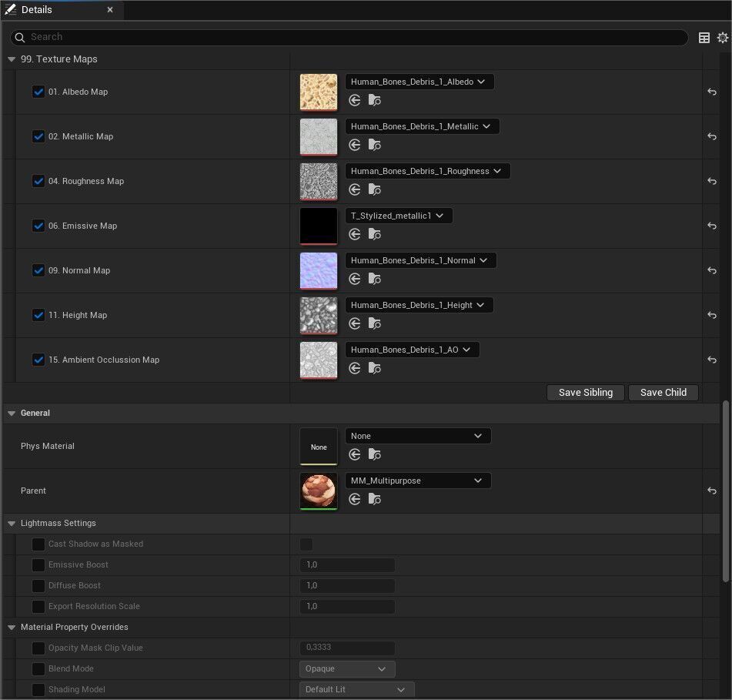732x700 pixels.
Task: Uncheck the 04. Roughness Map override
Action: [38, 181]
